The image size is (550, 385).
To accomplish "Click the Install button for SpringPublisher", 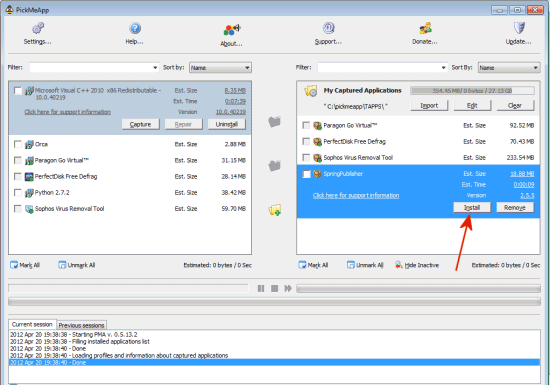I will [x=472, y=208].
